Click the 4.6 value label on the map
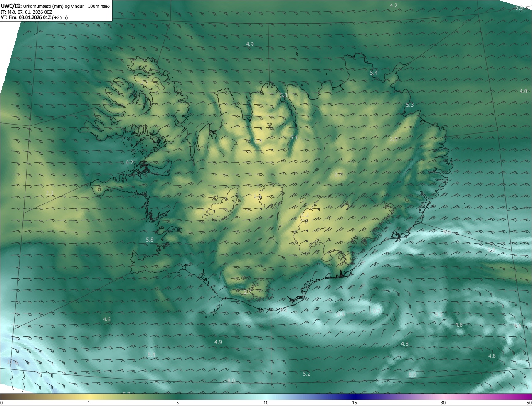The height and width of the screenshot is (406, 532). [107, 319]
